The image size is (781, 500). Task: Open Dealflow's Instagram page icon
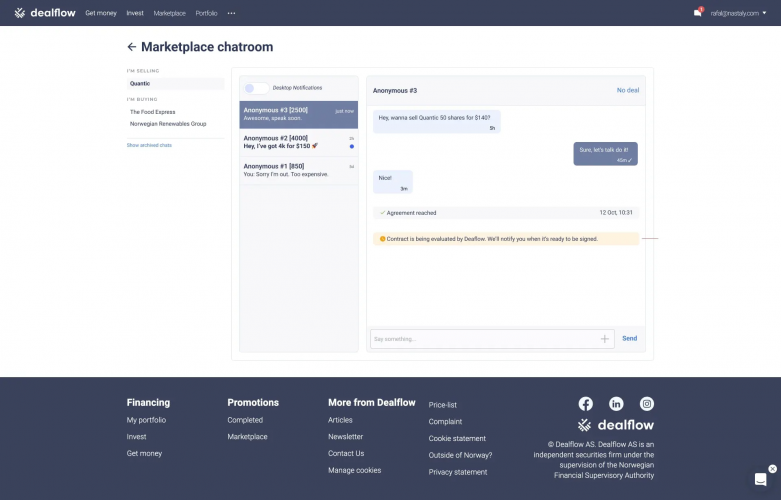tap(647, 403)
